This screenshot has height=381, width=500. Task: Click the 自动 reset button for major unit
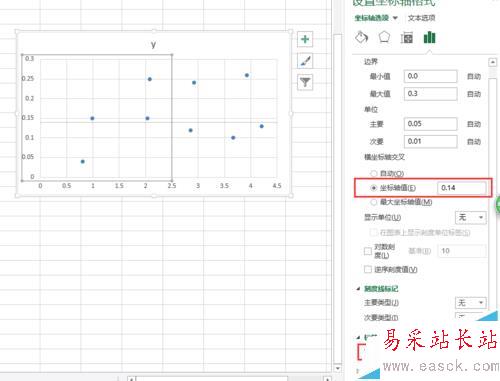click(x=474, y=124)
